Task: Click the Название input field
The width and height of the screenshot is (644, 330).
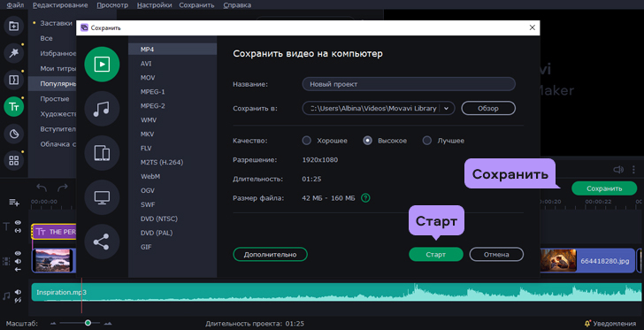Action: [x=409, y=84]
